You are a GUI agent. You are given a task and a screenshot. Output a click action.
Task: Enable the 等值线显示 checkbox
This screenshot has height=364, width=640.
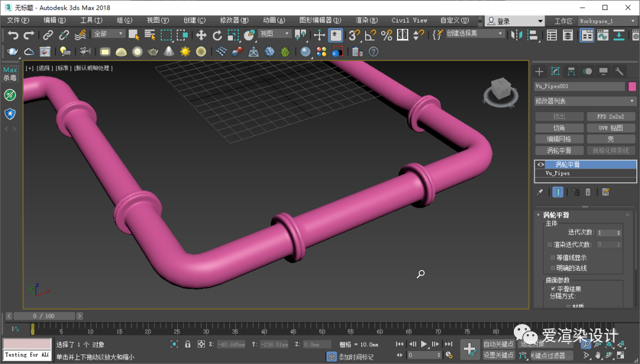553,257
